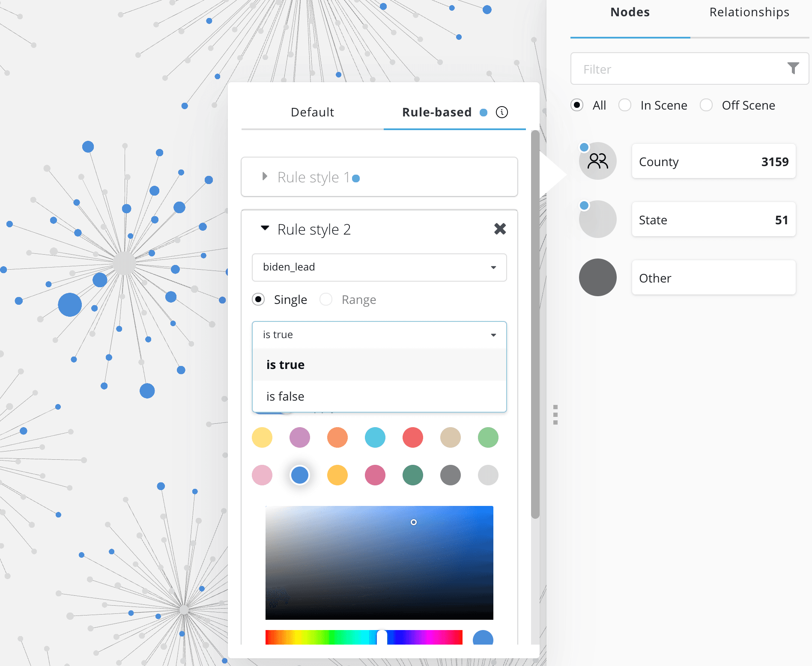812x666 pixels.
Task: Click the State node light gray circle
Action: (x=597, y=220)
